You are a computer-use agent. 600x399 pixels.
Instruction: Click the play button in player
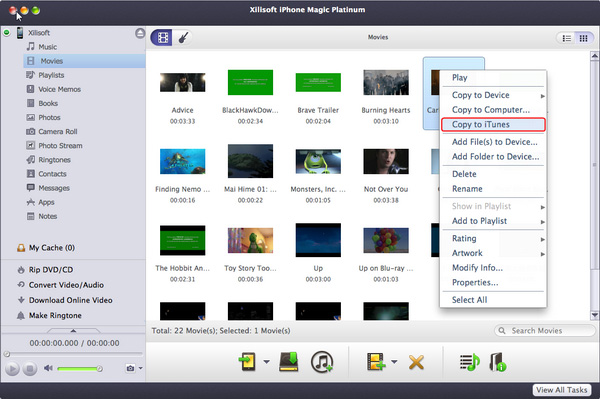12,369
